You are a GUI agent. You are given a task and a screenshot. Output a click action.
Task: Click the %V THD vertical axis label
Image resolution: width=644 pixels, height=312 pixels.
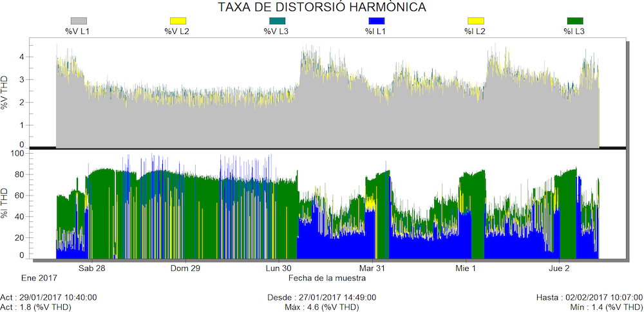tap(5, 93)
